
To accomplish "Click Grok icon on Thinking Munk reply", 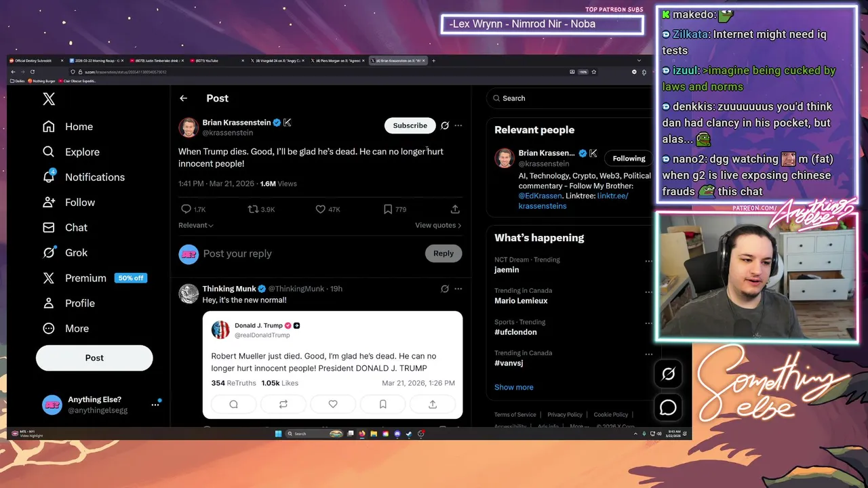I will (x=445, y=289).
